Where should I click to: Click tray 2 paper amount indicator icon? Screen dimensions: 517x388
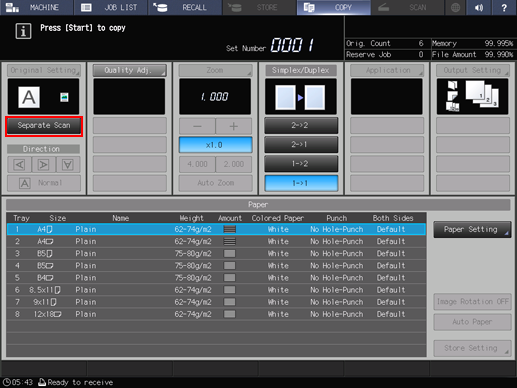[230, 241]
